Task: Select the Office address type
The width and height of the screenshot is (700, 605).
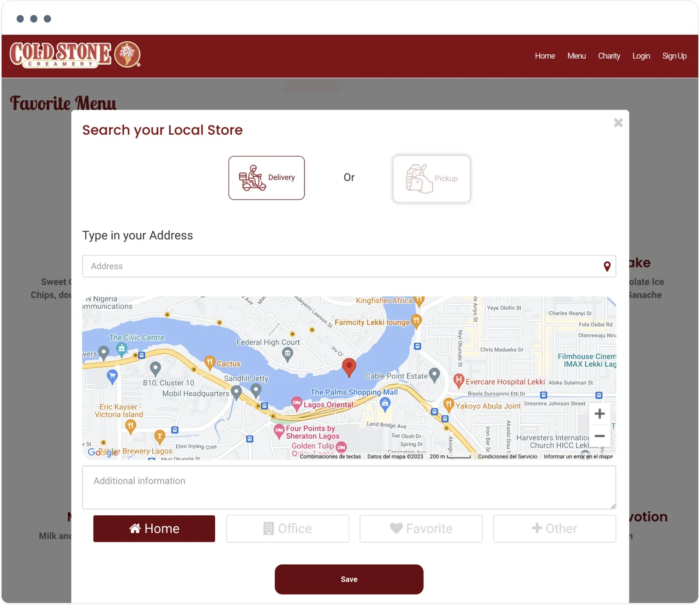Action: [287, 528]
